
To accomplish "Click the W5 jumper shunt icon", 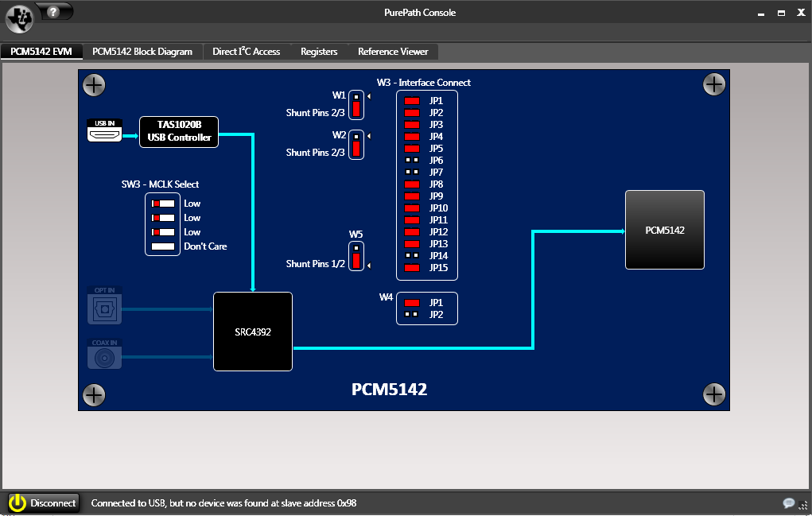I will pos(356,256).
